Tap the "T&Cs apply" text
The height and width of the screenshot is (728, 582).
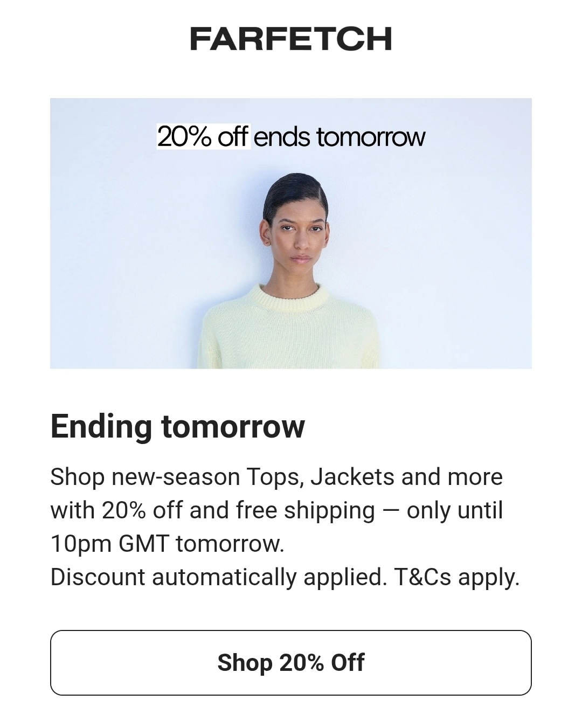click(456, 577)
